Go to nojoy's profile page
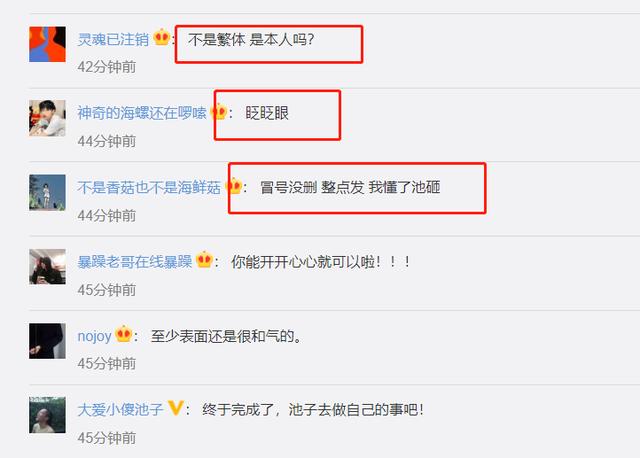 [x=94, y=336]
